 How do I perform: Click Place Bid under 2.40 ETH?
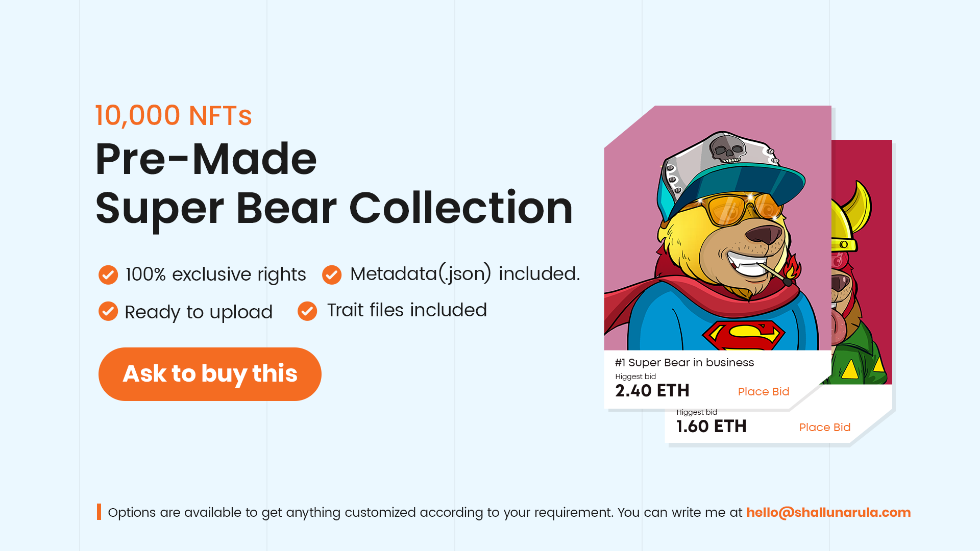[x=764, y=392]
